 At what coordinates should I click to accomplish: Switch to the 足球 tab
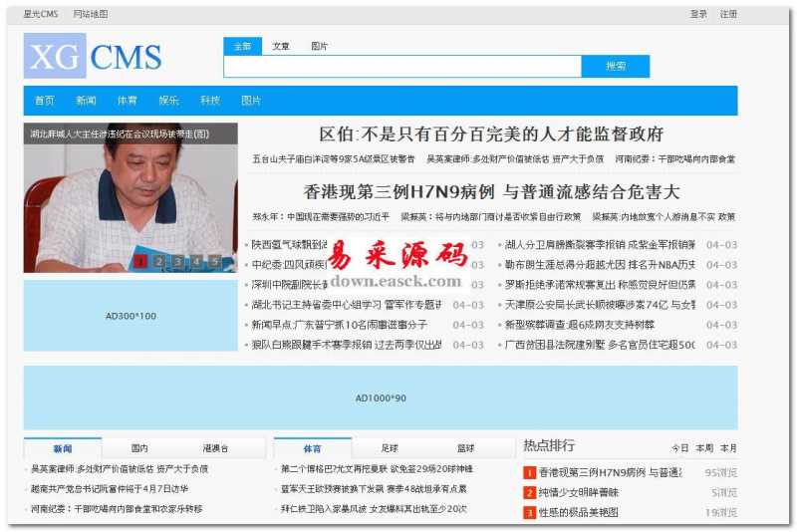tap(389, 448)
